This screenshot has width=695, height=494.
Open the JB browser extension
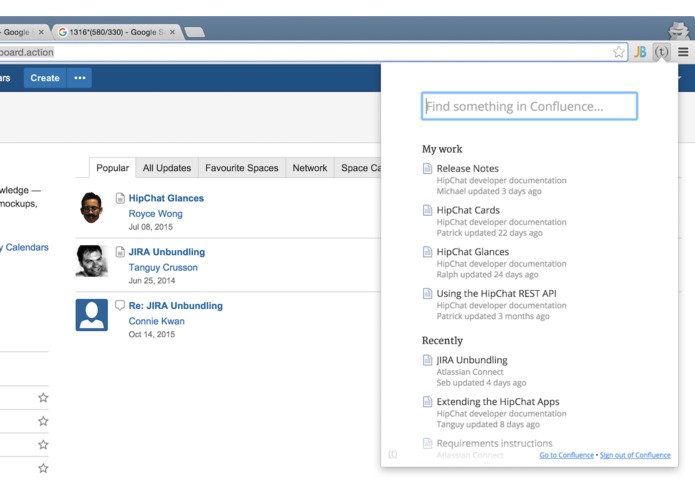click(x=640, y=52)
